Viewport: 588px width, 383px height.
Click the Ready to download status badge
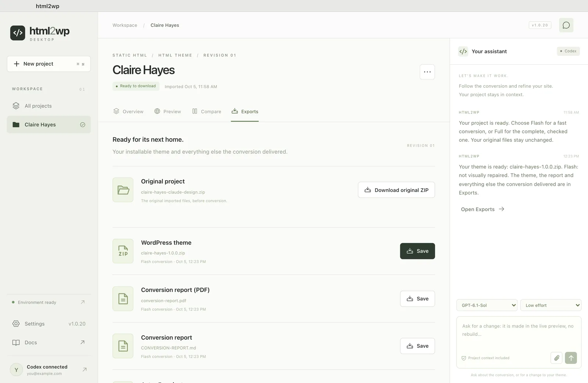point(136,86)
